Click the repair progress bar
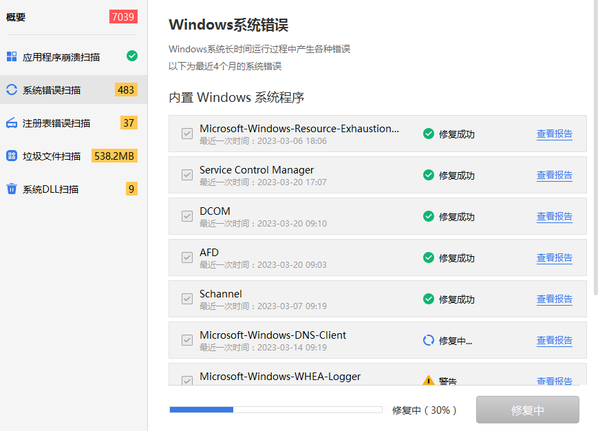The image size is (600, 431). [275, 409]
